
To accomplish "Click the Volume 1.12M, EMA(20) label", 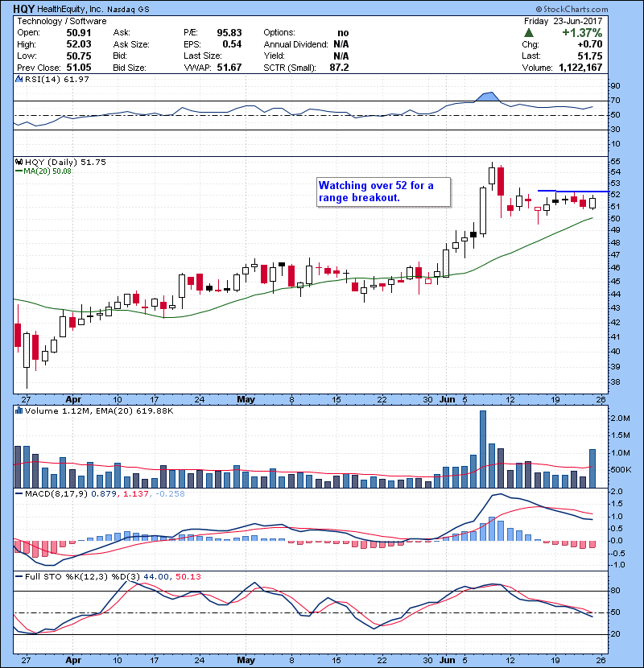I will pyautogui.click(x=99, y=410).
